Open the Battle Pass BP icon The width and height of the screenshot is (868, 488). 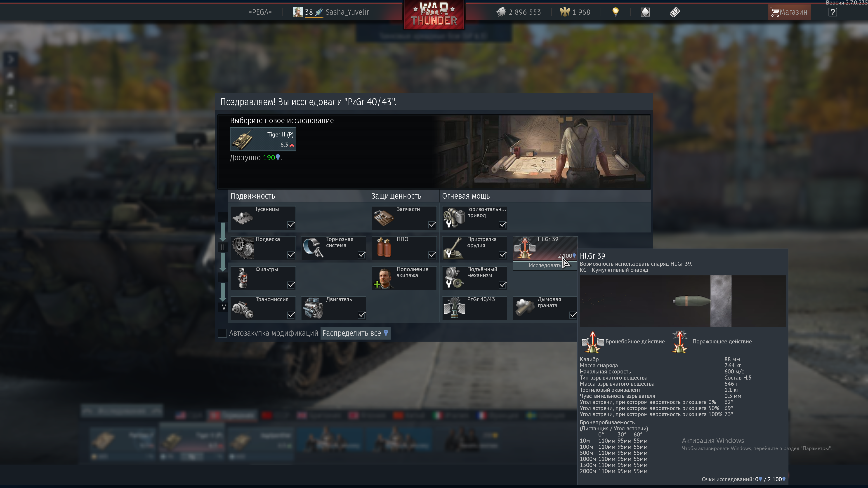coord(675,12)
